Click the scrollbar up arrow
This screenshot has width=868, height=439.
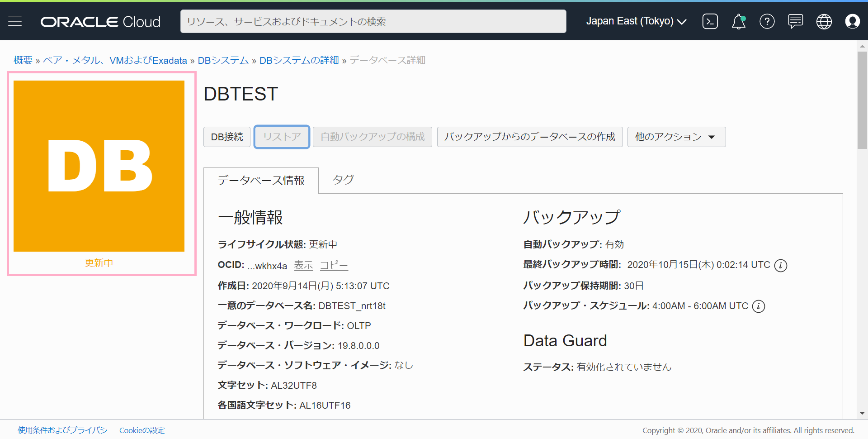click(862, 46)
